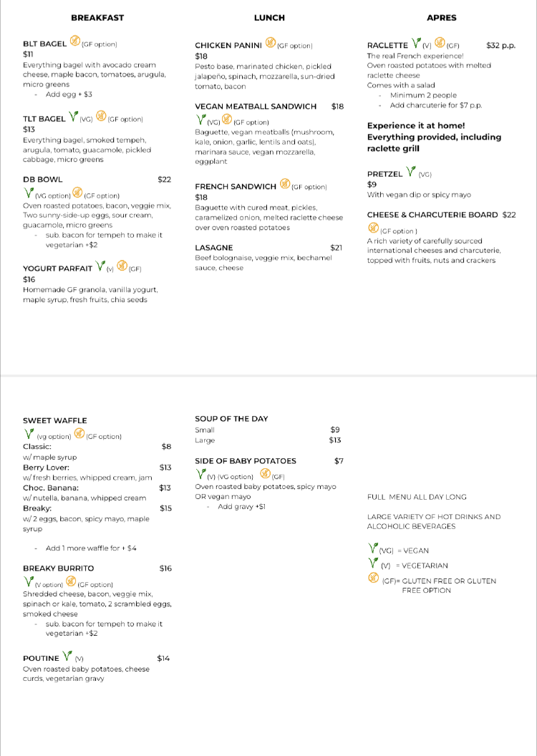537x756 pixels.
Task: Click the DB BOWL item title
Action: click(43, 180)
